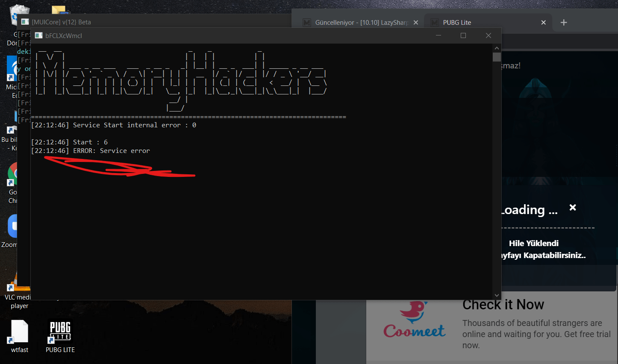Click the Loading ... text in browser
The width and height of the screenshot is (618, 364).
click(529, 210)
